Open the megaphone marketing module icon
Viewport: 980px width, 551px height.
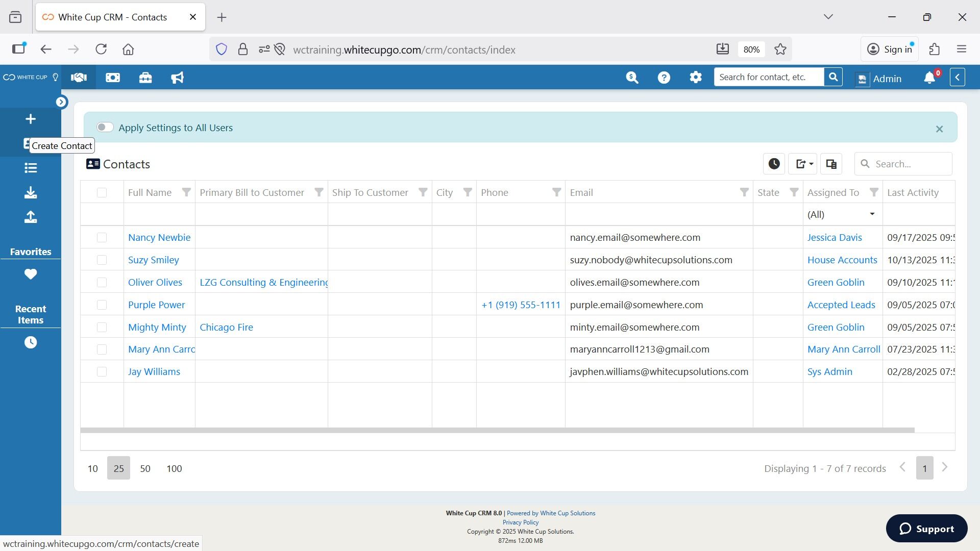178,78
